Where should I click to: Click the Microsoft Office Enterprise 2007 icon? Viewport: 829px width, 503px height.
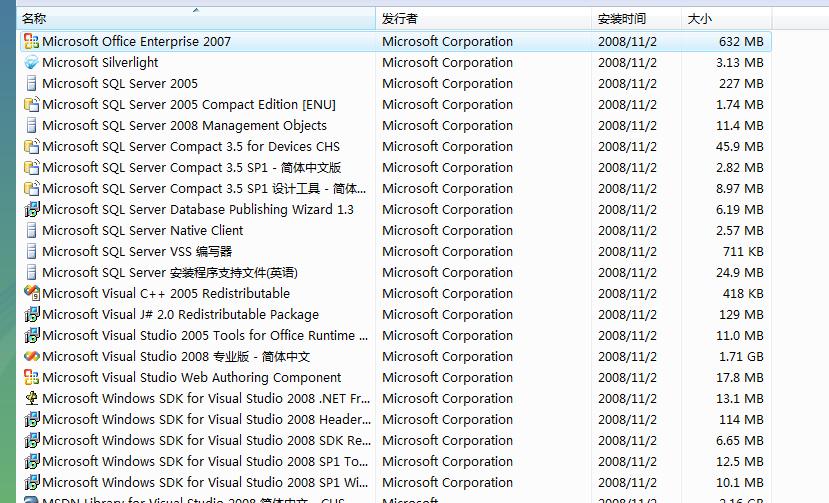[x=31, y=42]
